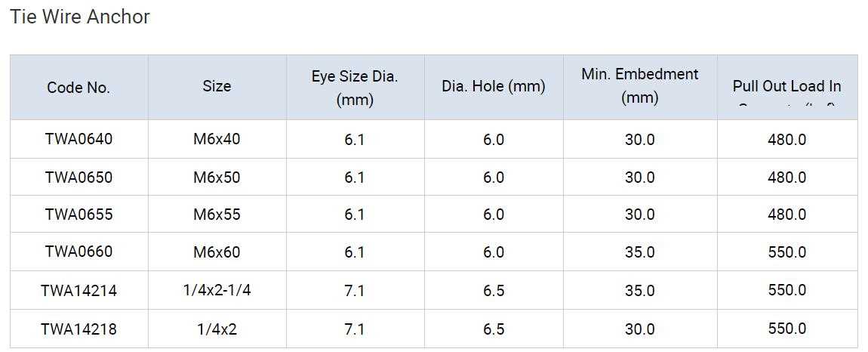The height and width of the screenshot is (352, 868).
Task: Select the TWA14214 code cell
Action: (78, 290)
